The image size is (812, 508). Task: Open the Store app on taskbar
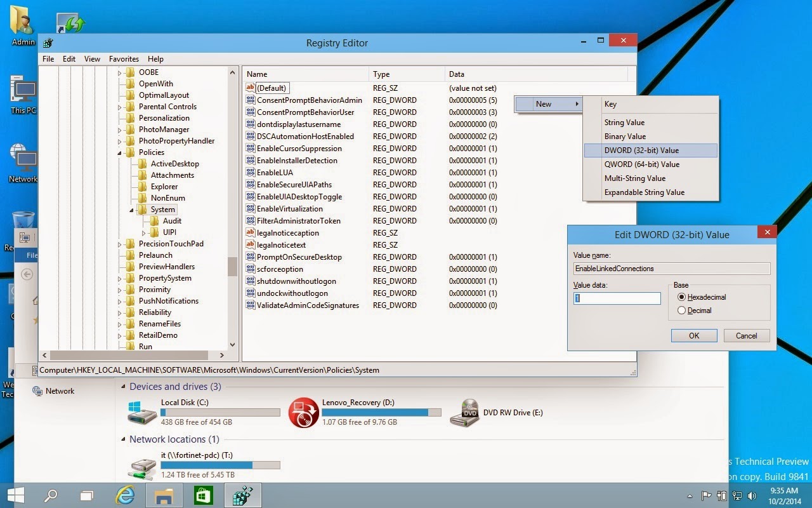coord(204,495)
